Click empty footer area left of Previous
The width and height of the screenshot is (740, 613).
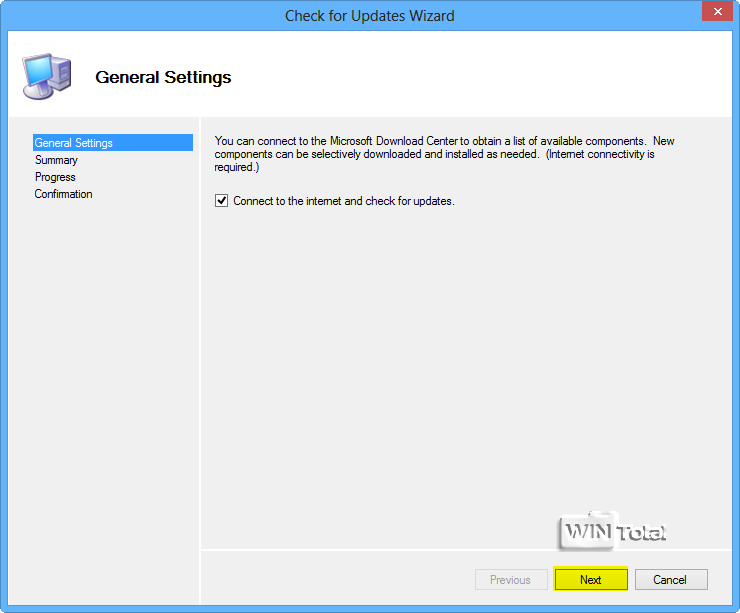(x=330, y=579)
